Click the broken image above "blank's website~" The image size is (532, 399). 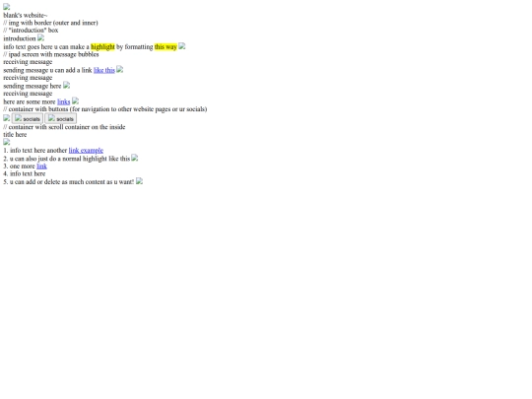click(x=7, y=7)
